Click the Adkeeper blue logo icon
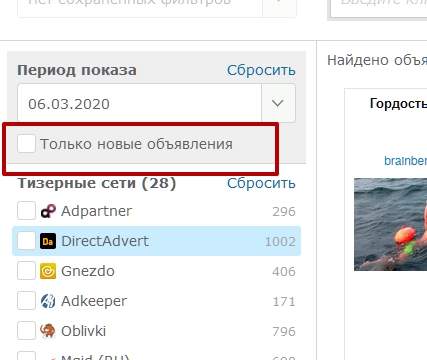The image size is (427, 360). coord(48,301)
